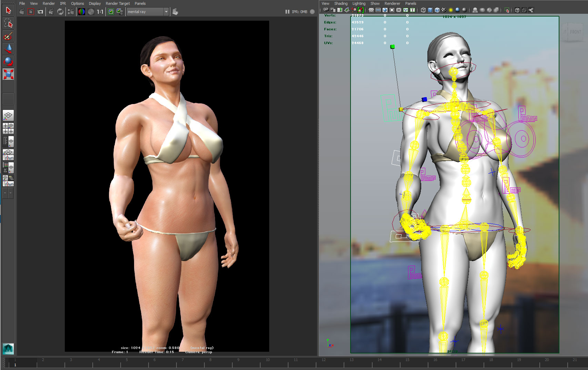Toggle film gate display
This screenshot has width=588, height=370.
378,10
